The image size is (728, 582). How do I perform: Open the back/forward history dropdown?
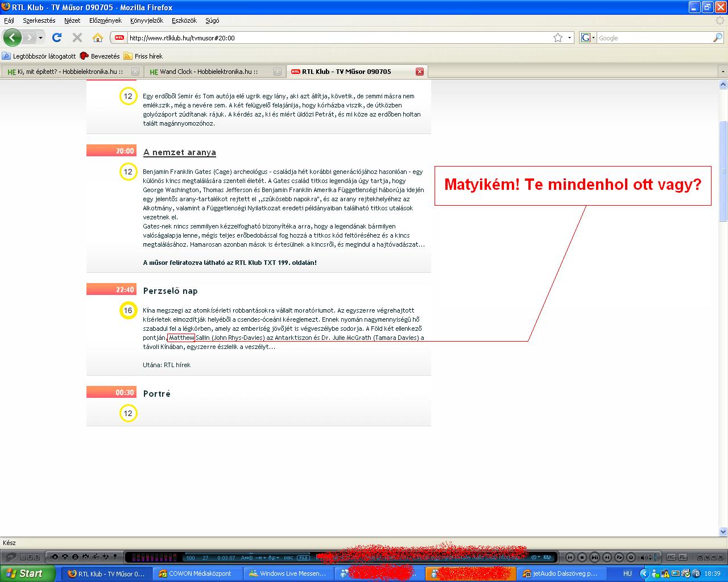(x=40, y=38)
